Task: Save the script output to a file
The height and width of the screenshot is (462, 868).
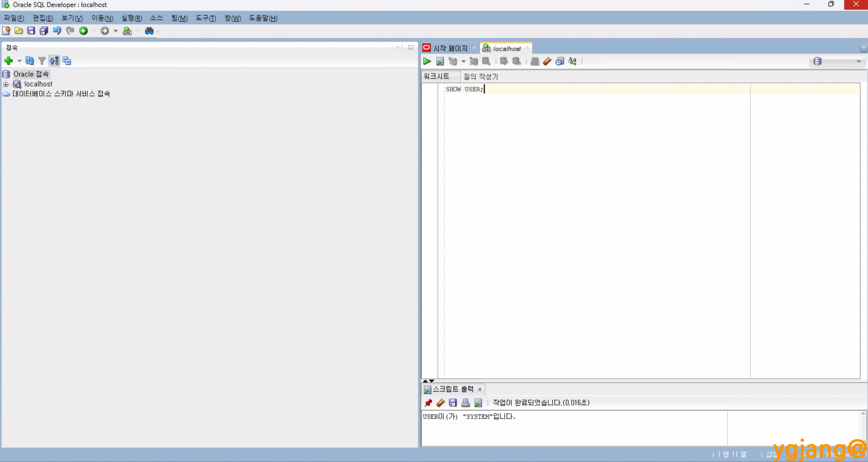Action: [453, 403]
